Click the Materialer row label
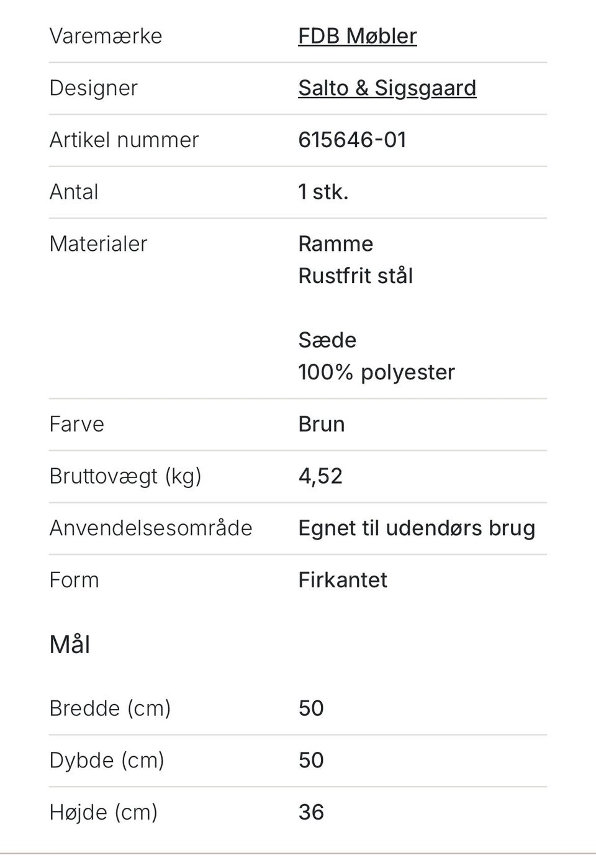 pos(98,244)
